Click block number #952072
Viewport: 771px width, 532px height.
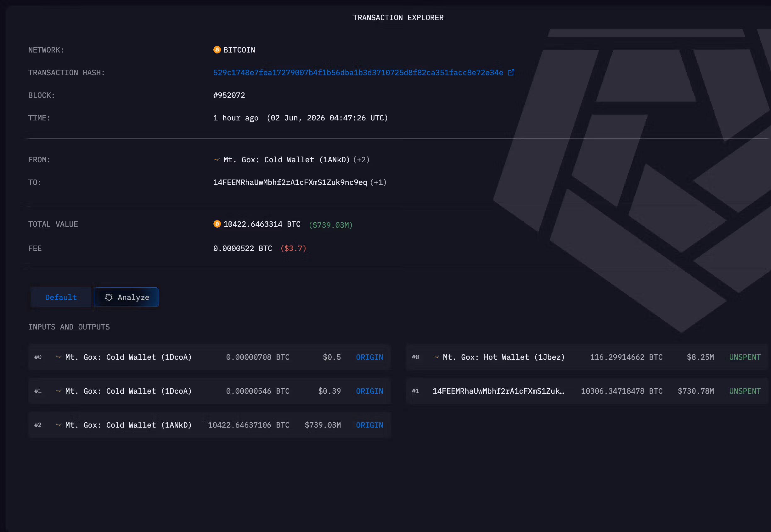click(x=229, y=95)
